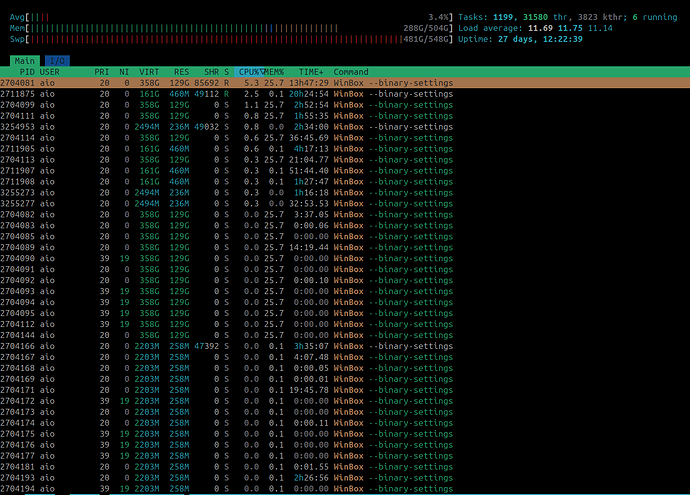Sort by the MEM% column header

tap(274, 72)
